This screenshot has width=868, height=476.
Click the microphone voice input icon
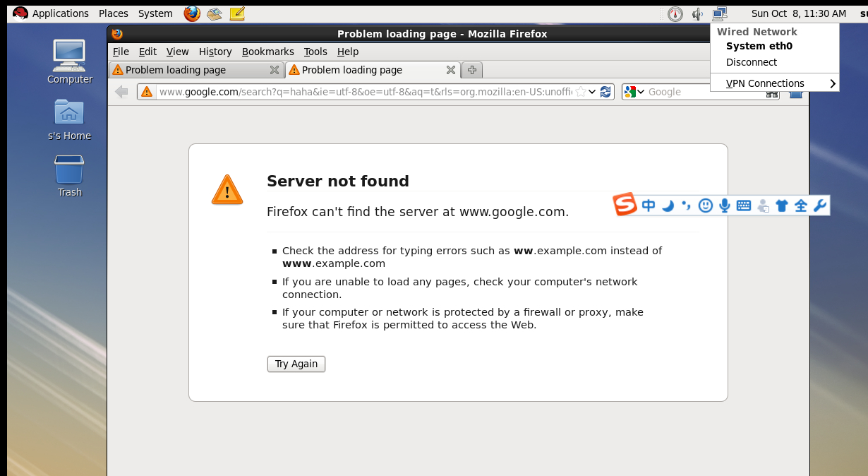[724, 206]
